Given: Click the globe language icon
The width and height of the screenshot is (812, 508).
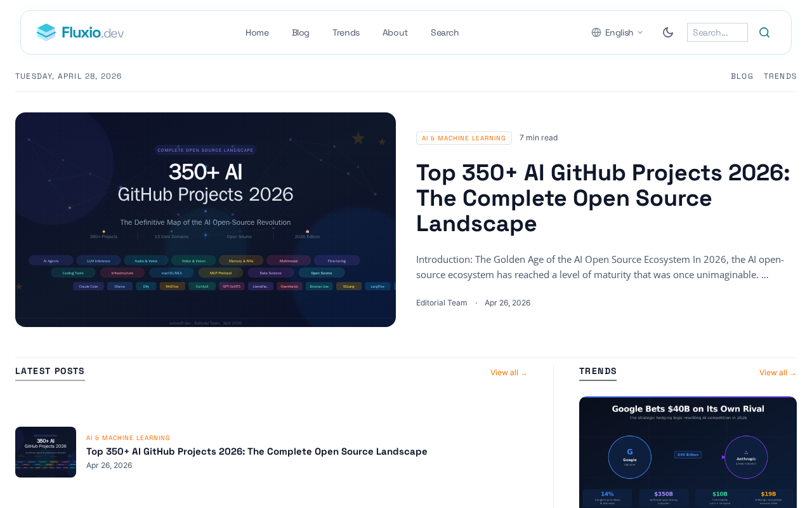Looking at the screenshot, I should click(x=596, y=32).
